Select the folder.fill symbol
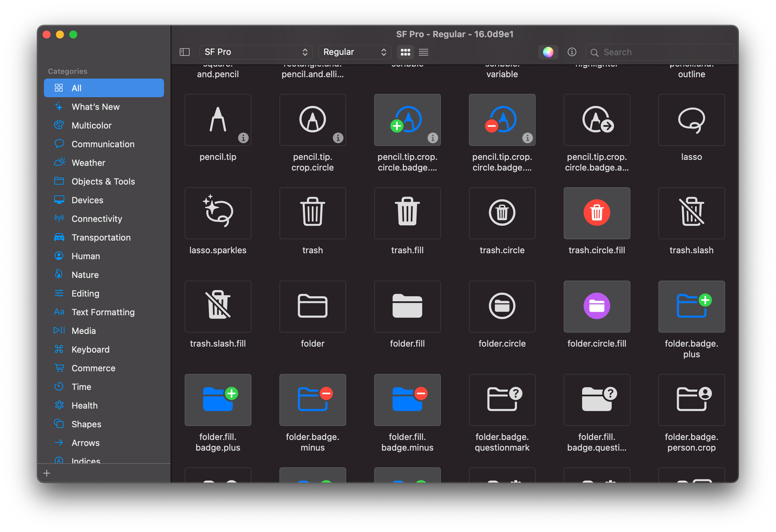This screenshot has height=532, width=776. coord(407,307)
